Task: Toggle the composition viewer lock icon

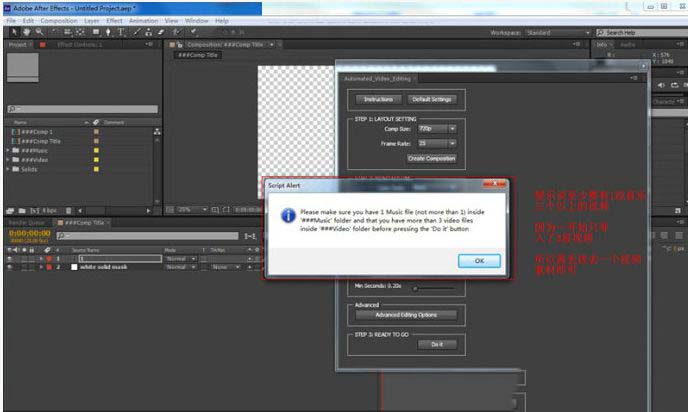Action: coord(179,45)
